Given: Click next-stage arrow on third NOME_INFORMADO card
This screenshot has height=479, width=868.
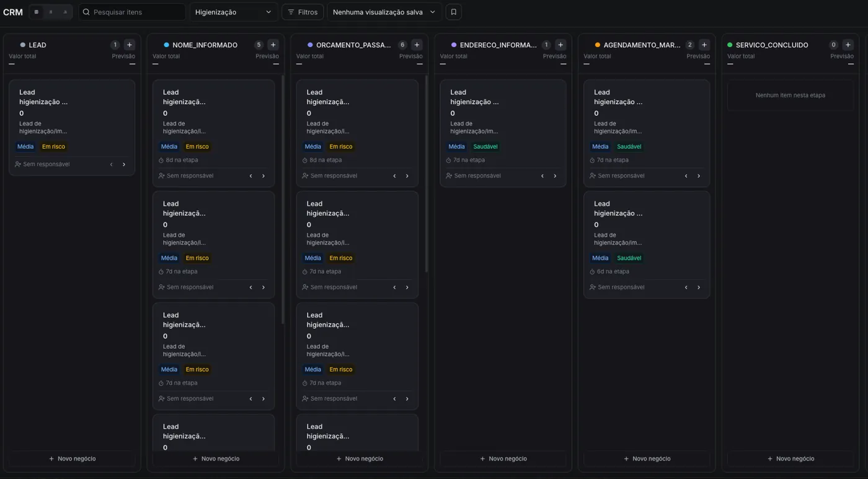Looking at the screenshot, I should pos(263,399).
